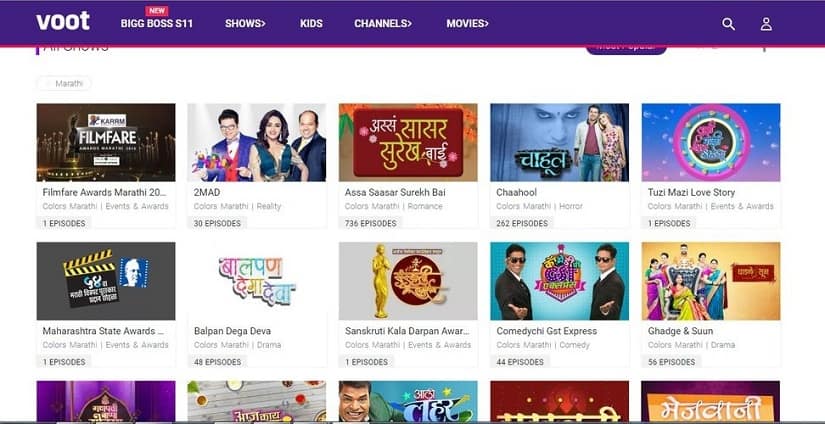Select Assa Saasar Surekh Bai title
This screenshot has width=825, height=424.
pos(395,193)
